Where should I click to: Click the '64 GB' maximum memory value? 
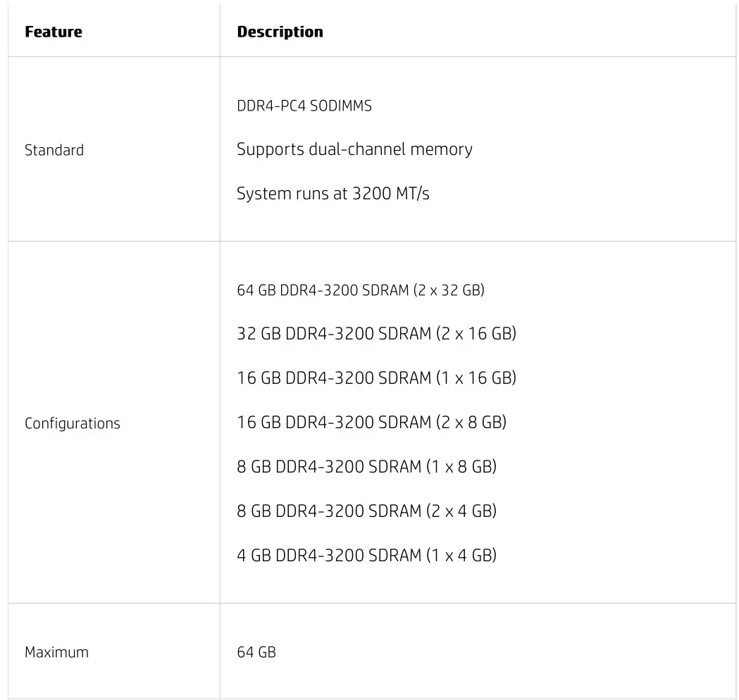point(256,652)
